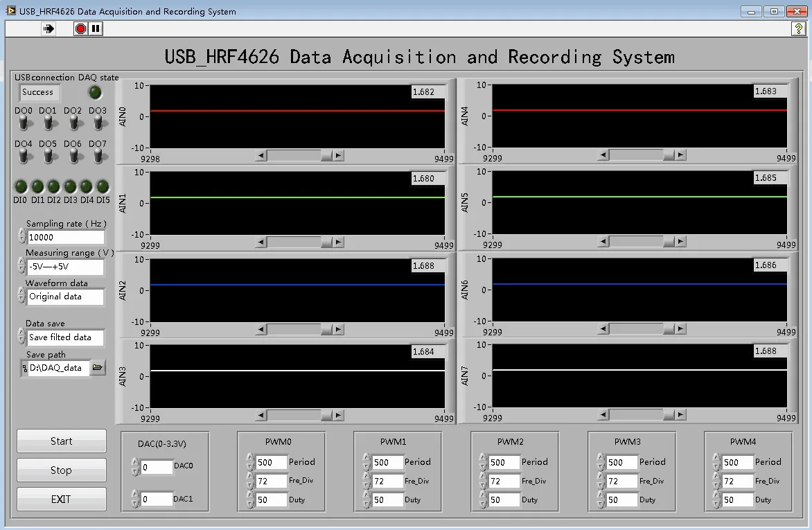Viewport: 812px width, 530px height.
Task: Open the Data save option selector
Action: [x=65, y=337]
